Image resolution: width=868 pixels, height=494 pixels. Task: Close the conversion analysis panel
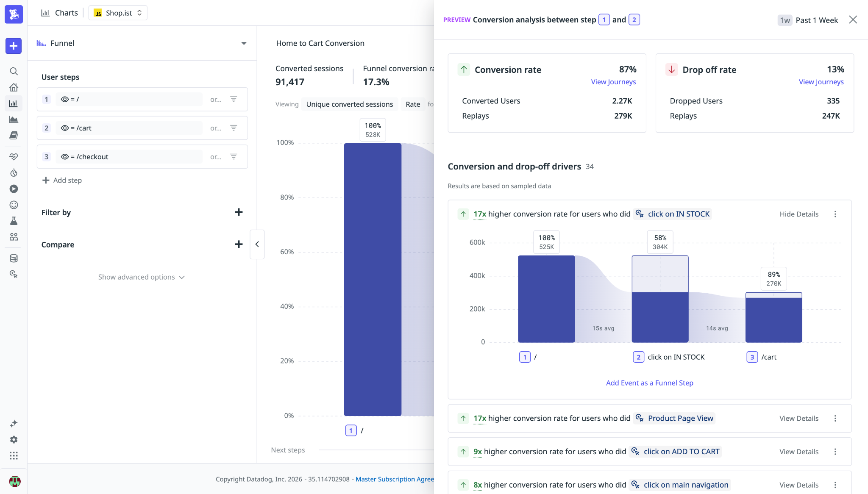tap(853, 20)
